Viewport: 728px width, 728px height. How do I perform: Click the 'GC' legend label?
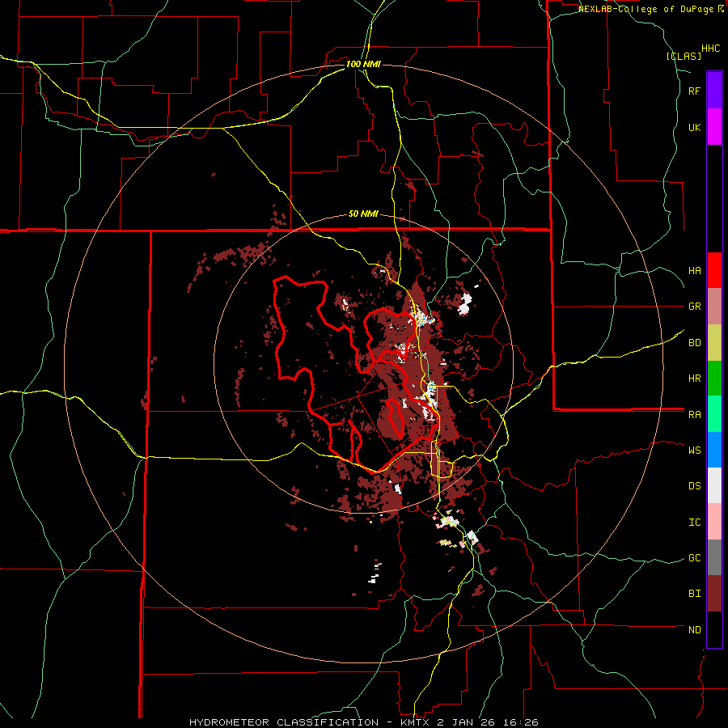(x=694, y=558)
